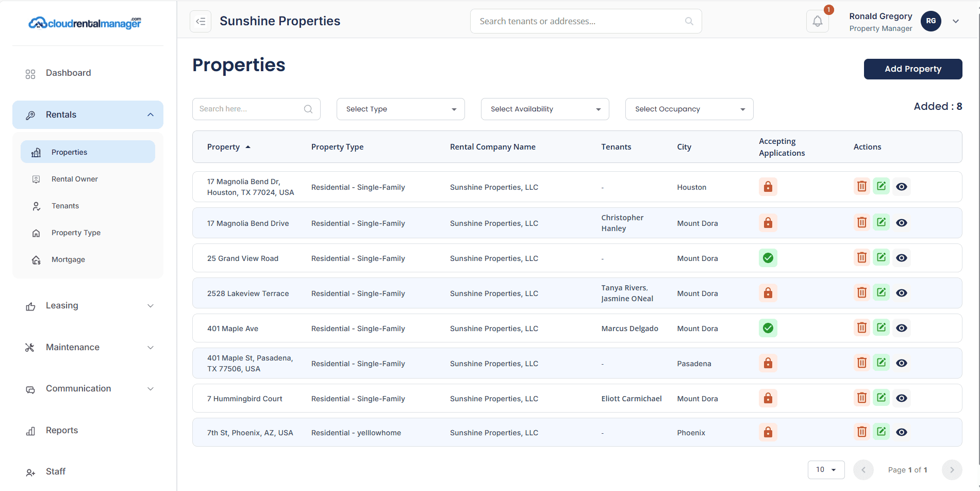Viewport: 980px width, 491px height.
Task: Collapse sidebar using the menu toggle icon
Action: tap(201, 21)
